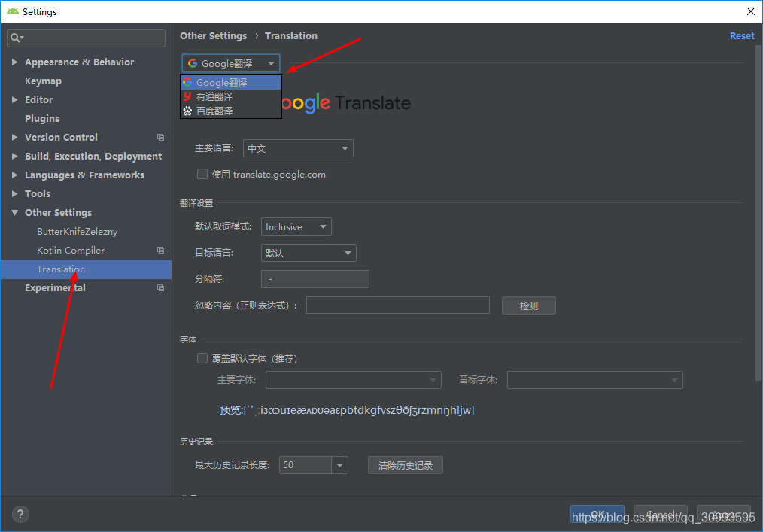
Task: Close the Settings window
Action: (751, 11)
